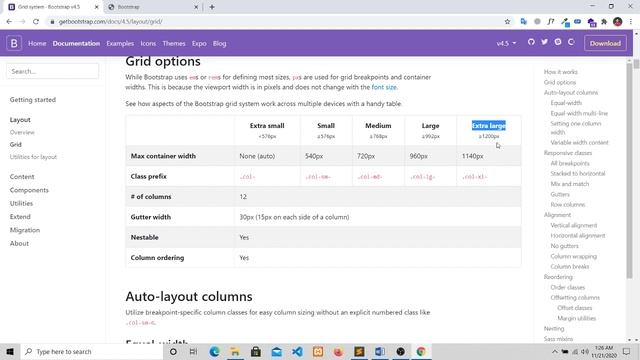This screenshot has height=360, width=640.
Task: Open Overview under Layout sidebar
Action: pyautogui.click(x=22, y=132)
